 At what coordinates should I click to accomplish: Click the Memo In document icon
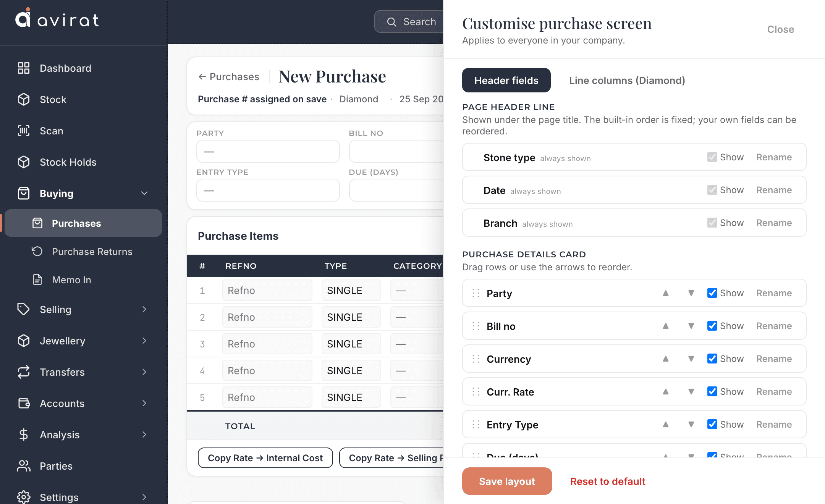click(37, 280)
